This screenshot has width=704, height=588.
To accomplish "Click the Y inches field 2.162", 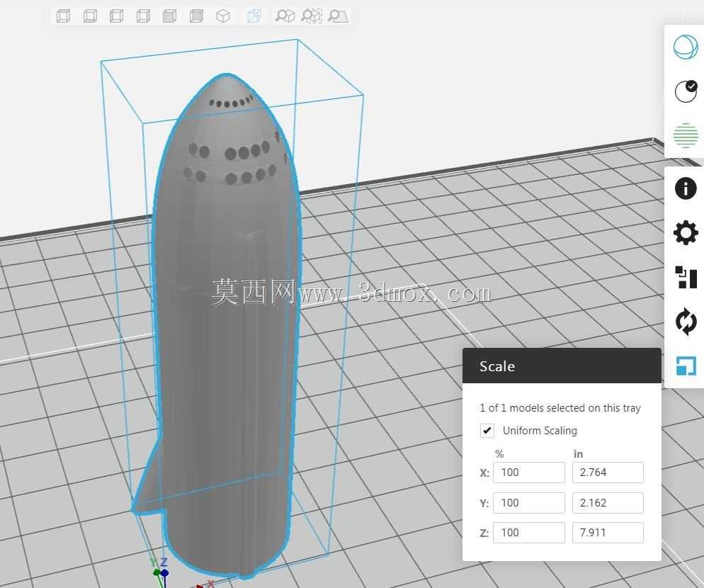I will tap(608, 503).
